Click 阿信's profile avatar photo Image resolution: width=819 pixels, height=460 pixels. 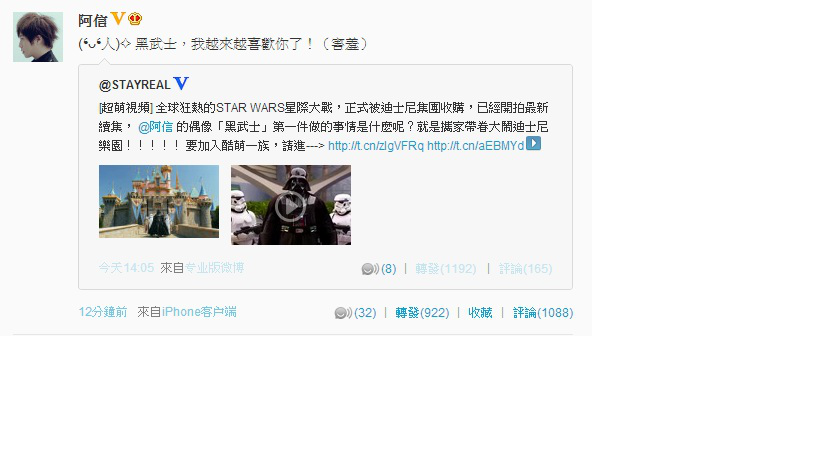pos(38,37)
